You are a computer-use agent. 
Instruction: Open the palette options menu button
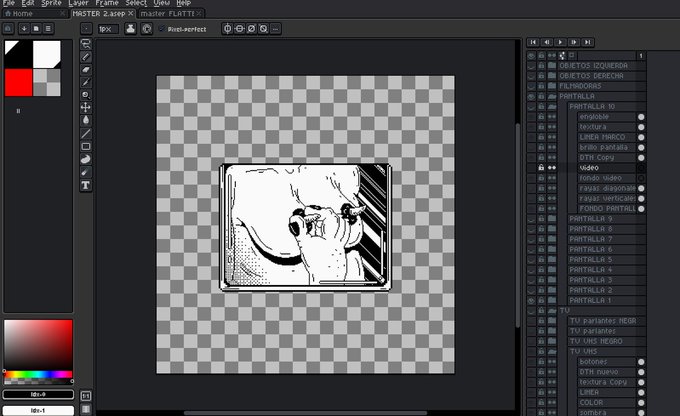pos(48,29)
